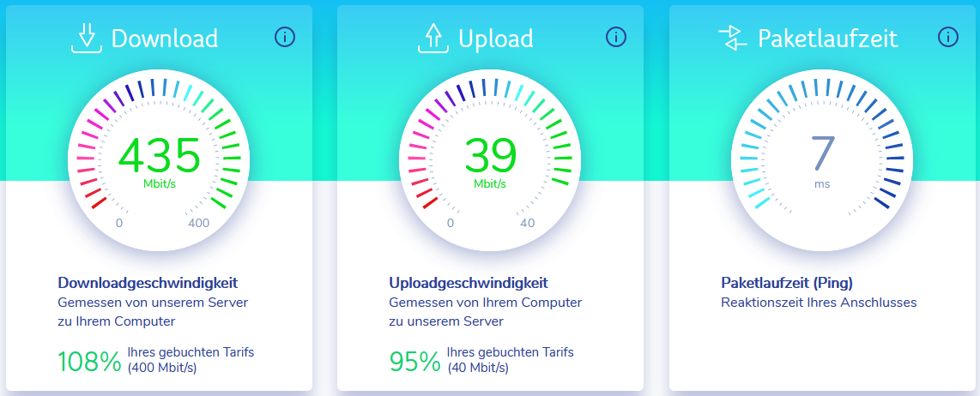This screenshot has width=980, height=396.
Task: Open the Paketlaufzeit info icon
Action: click(x=948, y=37)
